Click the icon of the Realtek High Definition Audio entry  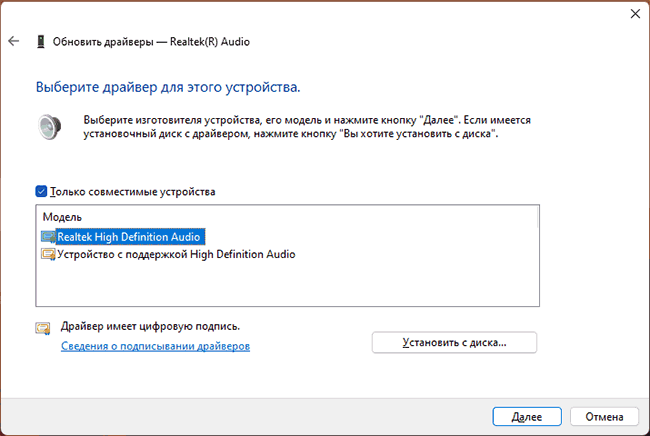[x=48, y=237]
